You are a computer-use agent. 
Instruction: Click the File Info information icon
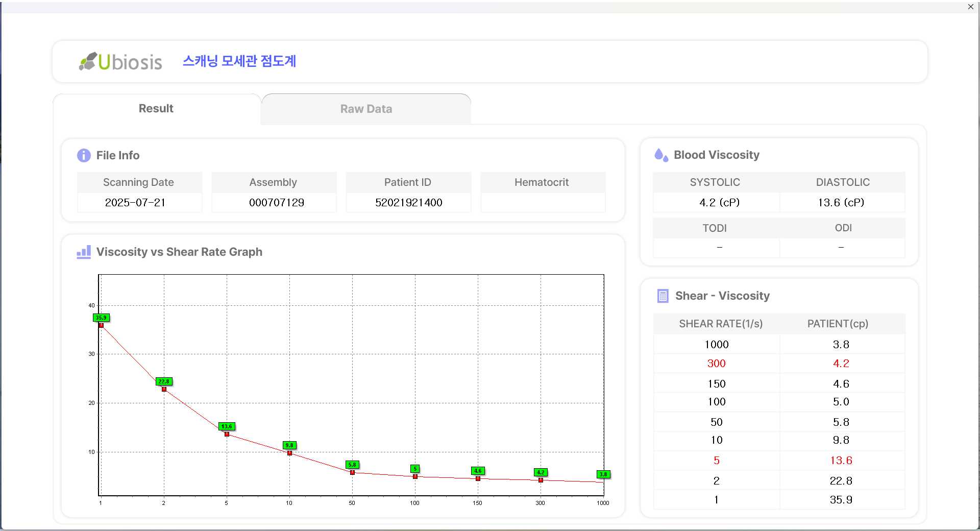click(84, 155)
